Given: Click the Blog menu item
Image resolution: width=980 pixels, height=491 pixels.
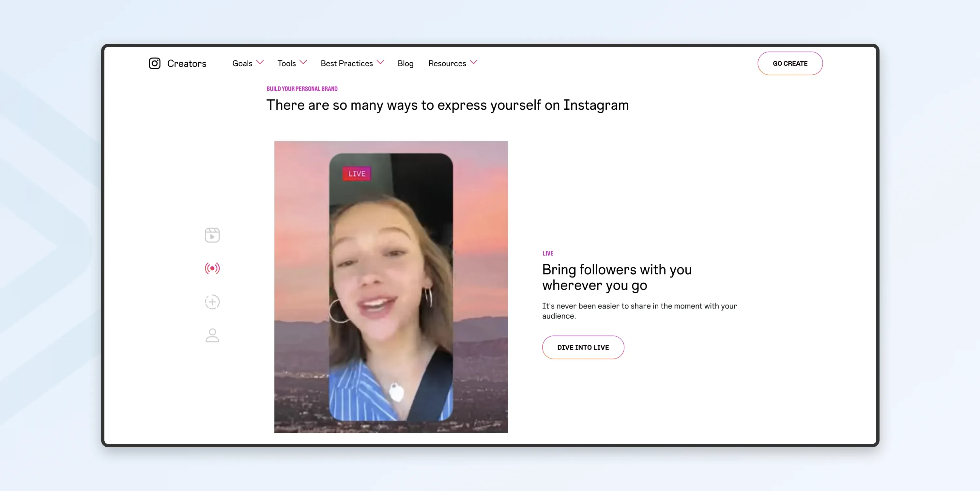Looking at the screenshot, I should pos(405,63).
